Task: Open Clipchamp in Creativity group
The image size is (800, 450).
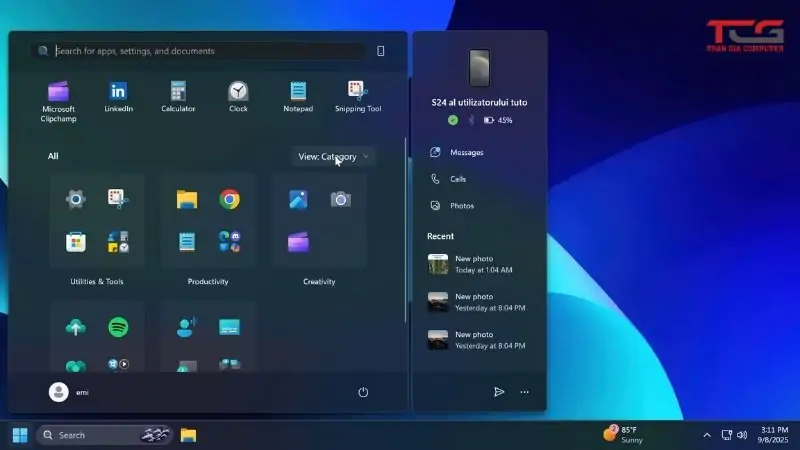Action: click(x=298, y=242)
